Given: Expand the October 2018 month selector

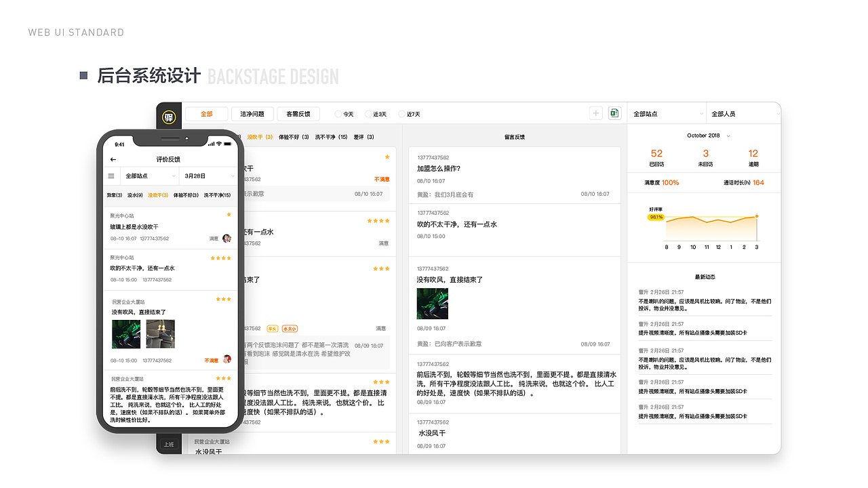Looking at the screenshot, I should tap(709, 136).
